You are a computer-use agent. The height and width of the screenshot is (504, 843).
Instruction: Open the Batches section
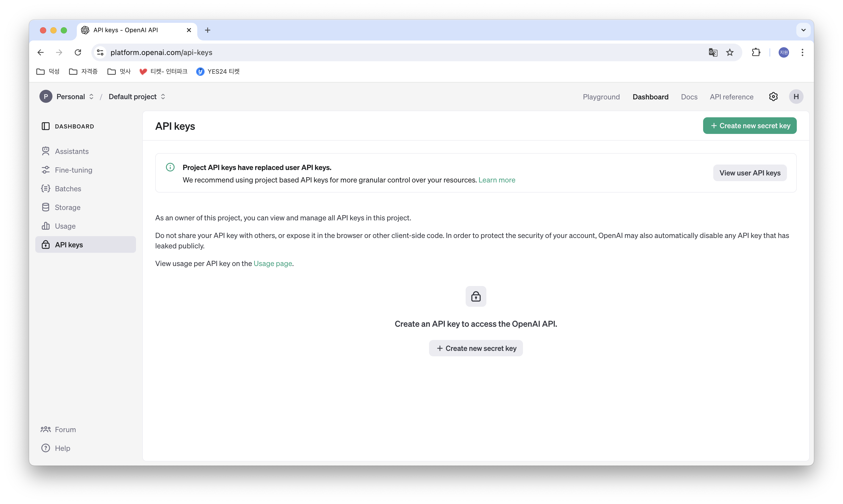pyautogui.click(x=68, y=189)
